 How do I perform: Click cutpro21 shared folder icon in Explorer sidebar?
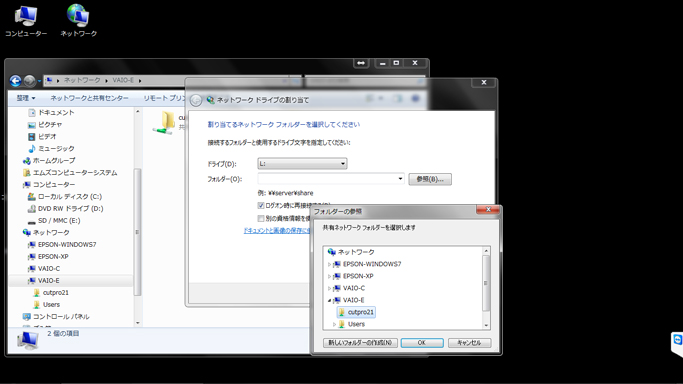tap(37, 293)
